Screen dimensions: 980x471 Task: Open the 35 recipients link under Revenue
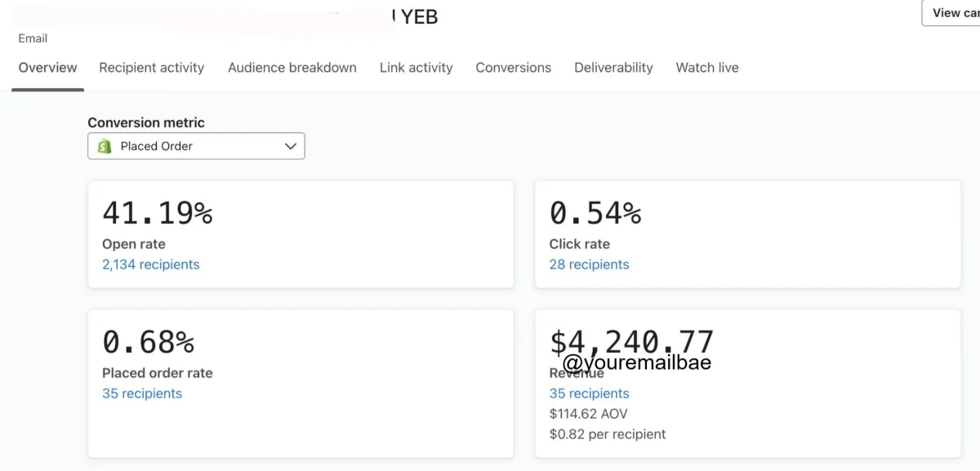point(590,393)
